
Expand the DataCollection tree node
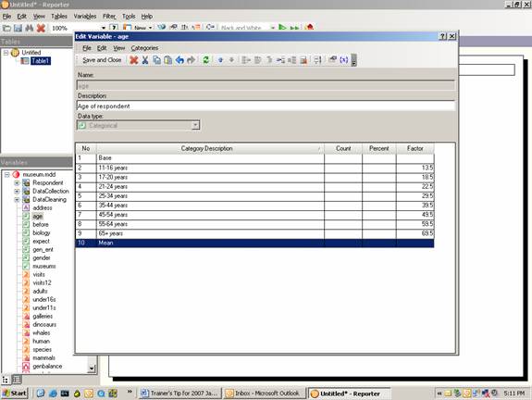pos(17,191)
